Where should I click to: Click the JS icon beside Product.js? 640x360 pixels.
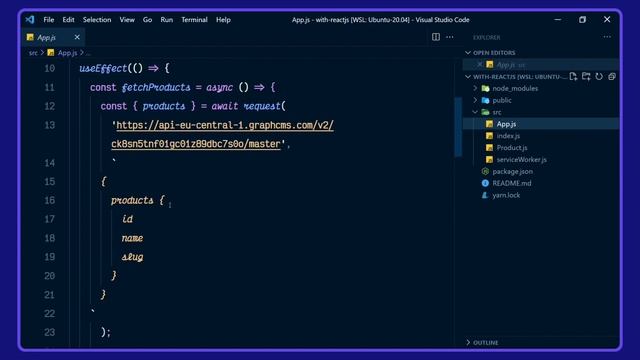(x=489, y=147)
